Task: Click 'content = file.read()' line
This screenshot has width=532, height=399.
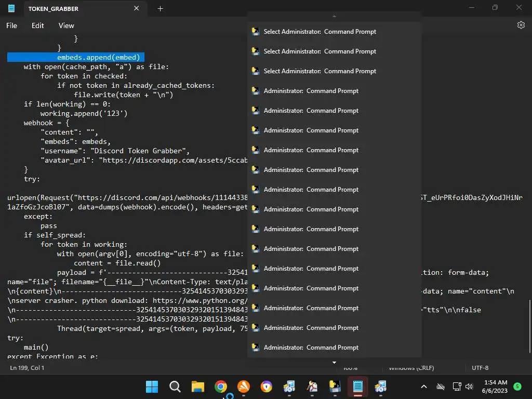Action: (117, 263)
